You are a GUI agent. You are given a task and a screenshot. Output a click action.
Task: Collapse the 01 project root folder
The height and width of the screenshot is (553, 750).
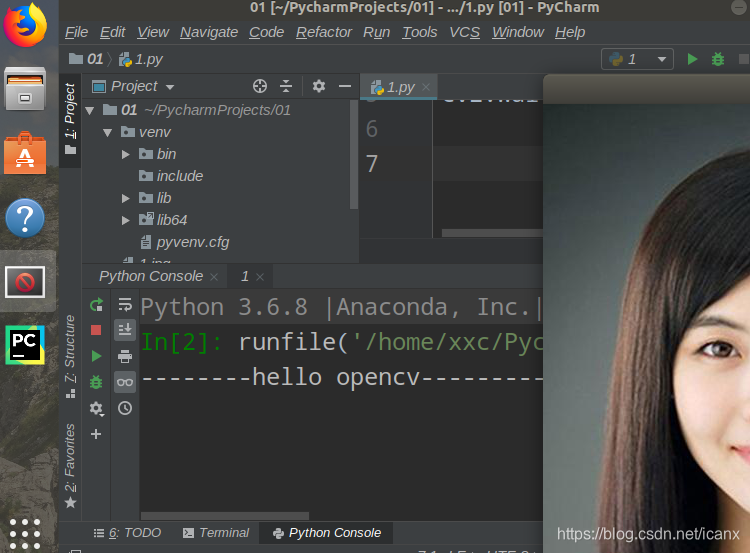pyautogui.click(x=90, y=111)
